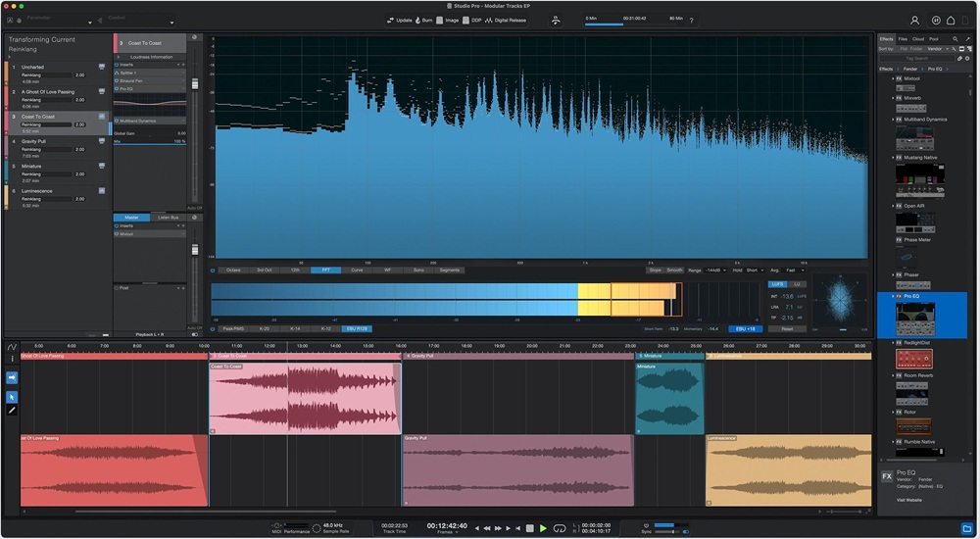Toggle the Loop playback icon
Viewport: 980px width, 539px height.
click(x=559, y=528)
